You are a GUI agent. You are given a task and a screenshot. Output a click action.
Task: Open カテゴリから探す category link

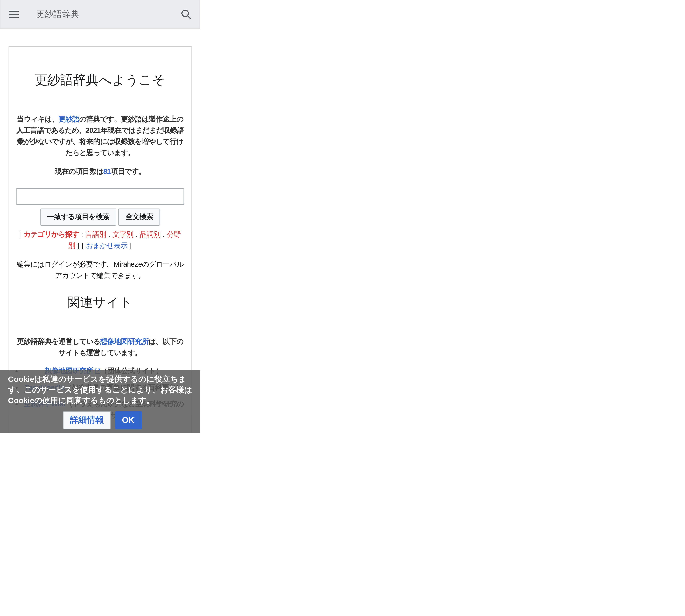click(51, 234)
